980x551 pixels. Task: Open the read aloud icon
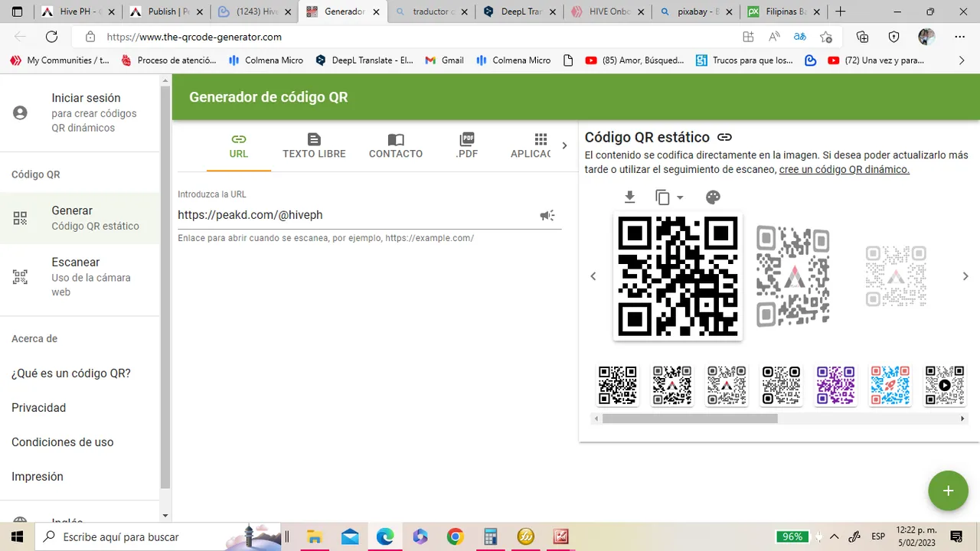click(774, 37)
